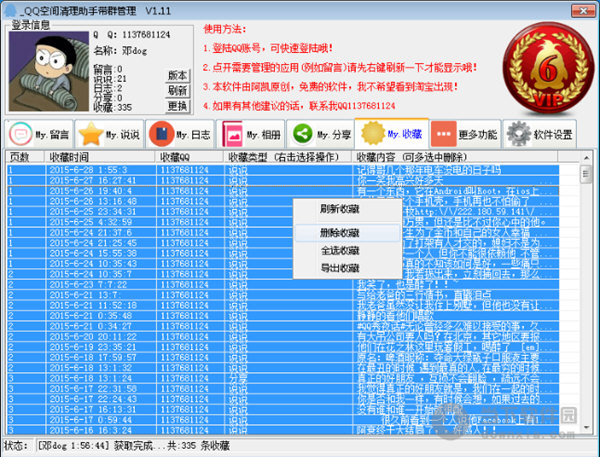Click the 软件设置 gear icon

tap(519, 134)
